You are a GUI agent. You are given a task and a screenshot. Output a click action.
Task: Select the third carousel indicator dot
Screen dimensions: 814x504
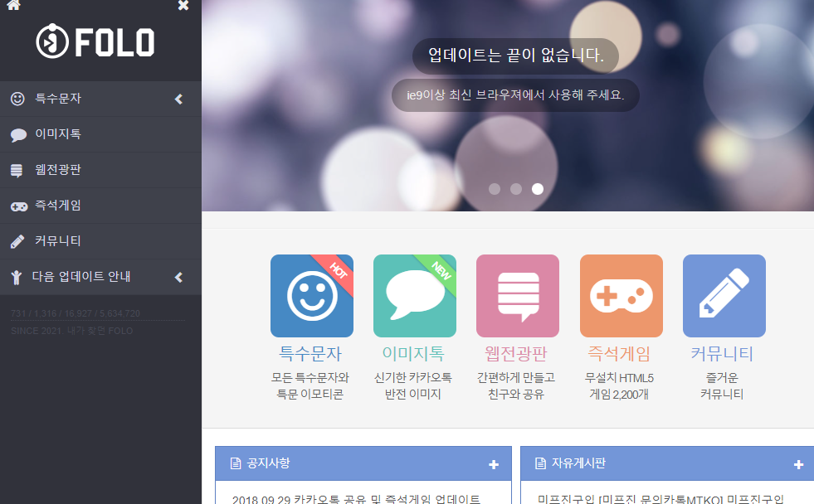point(537,188)
